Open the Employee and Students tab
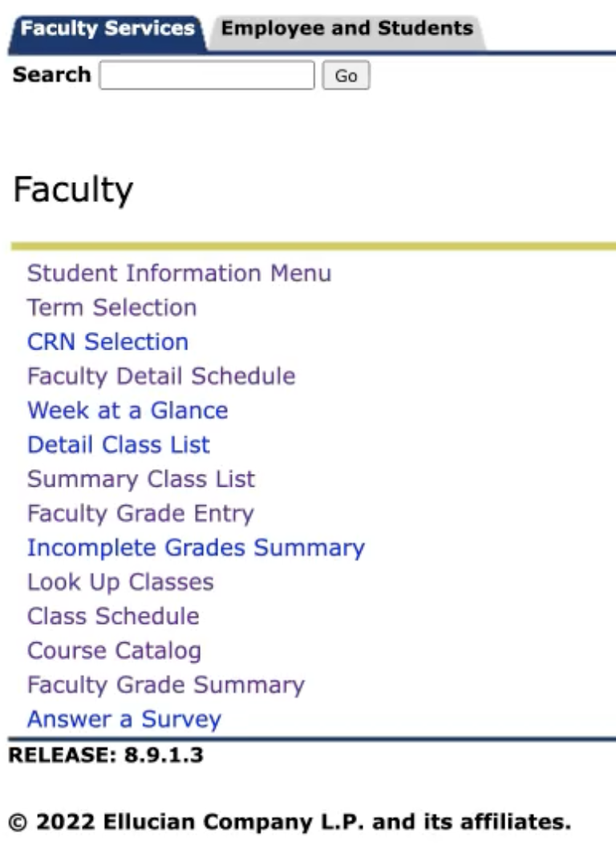 346,29
